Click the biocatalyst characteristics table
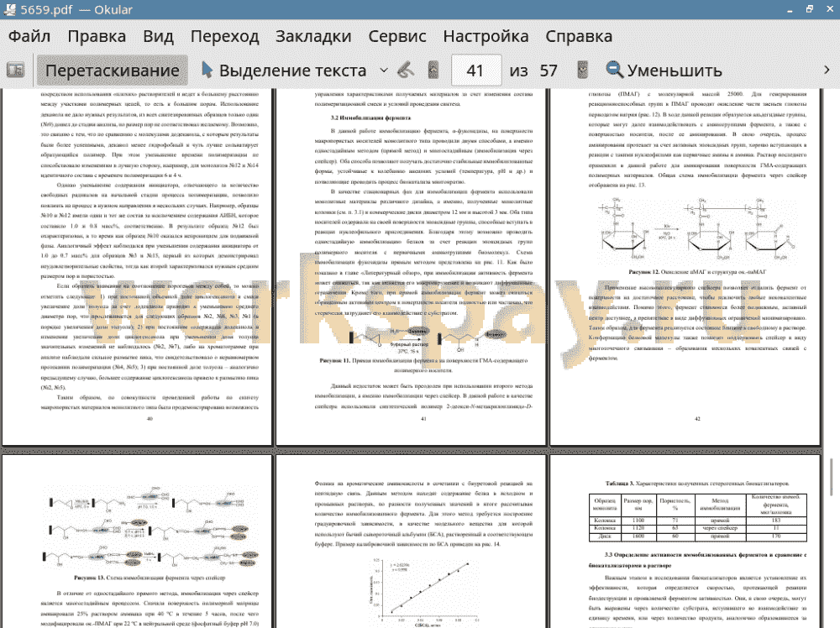 (697, 518)
